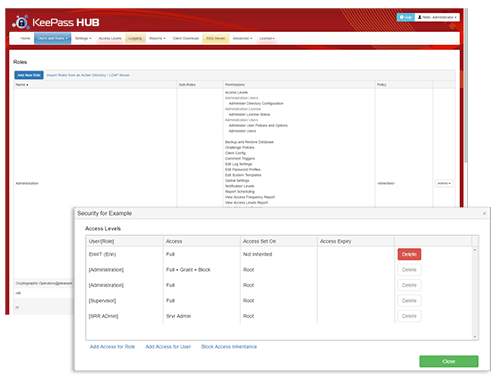Select Administer License Status permission text
The width and height of the screenshot is (500, 379).
[249, 114]
